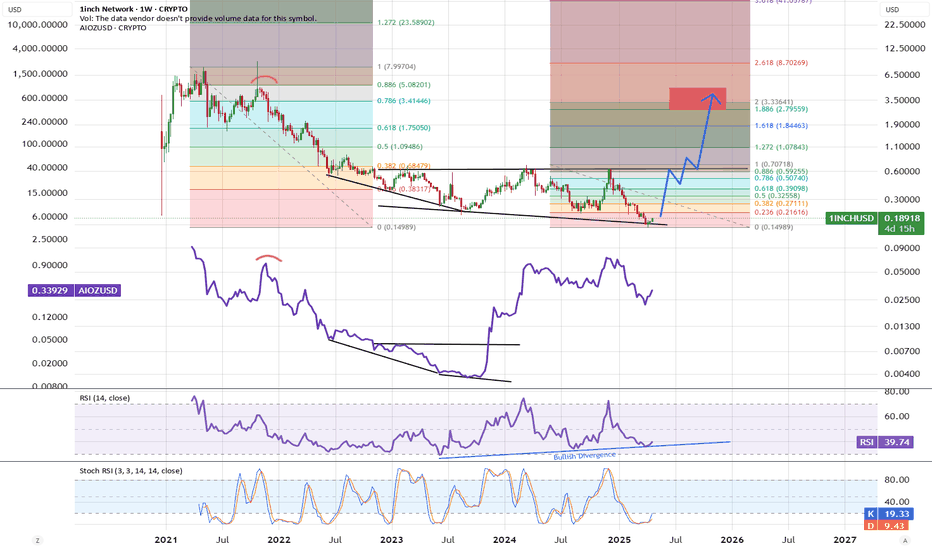This screenshot has width=932, height=550.
Task: Click Fib level 0.618 (1.75050)
Action: tap(404, 128)
